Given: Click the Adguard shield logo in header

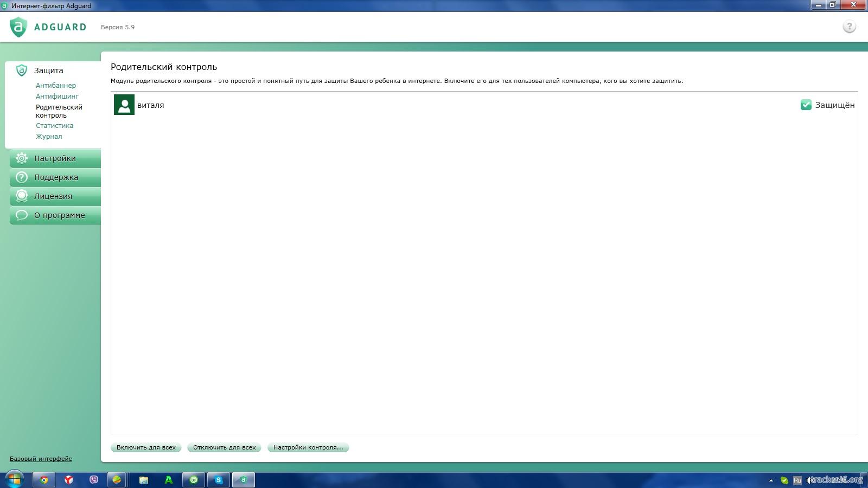Looking at the screenshot, I should pos(18,27).
